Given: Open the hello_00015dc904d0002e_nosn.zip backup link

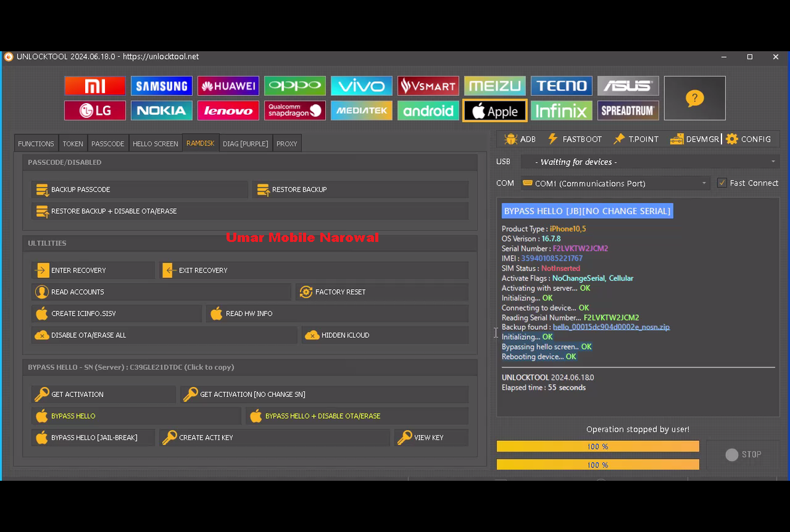Looking at the screenshot, I should (611, 327).
